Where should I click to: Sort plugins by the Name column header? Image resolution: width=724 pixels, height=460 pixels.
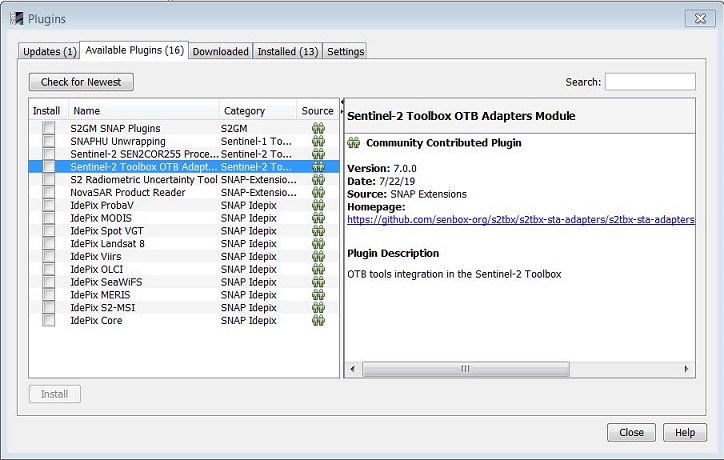(143, 111)
